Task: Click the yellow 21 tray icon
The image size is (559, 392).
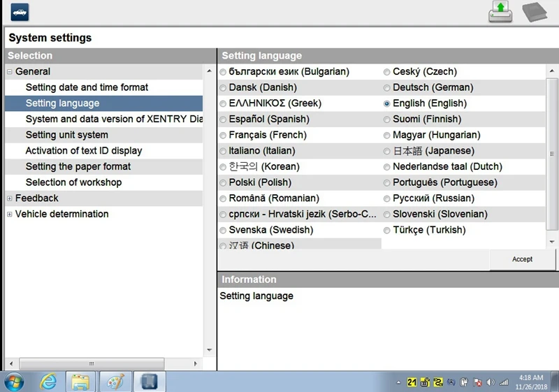Action: [412, 382]
